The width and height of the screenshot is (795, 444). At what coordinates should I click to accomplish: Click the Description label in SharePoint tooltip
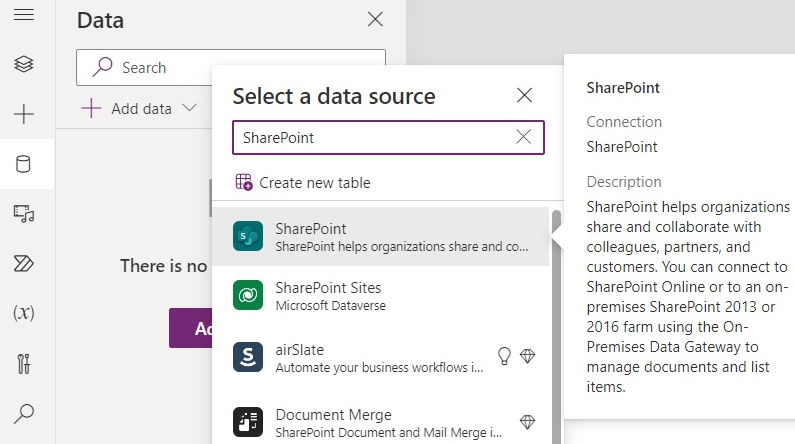pyautogui.click(x=624, y=182)
